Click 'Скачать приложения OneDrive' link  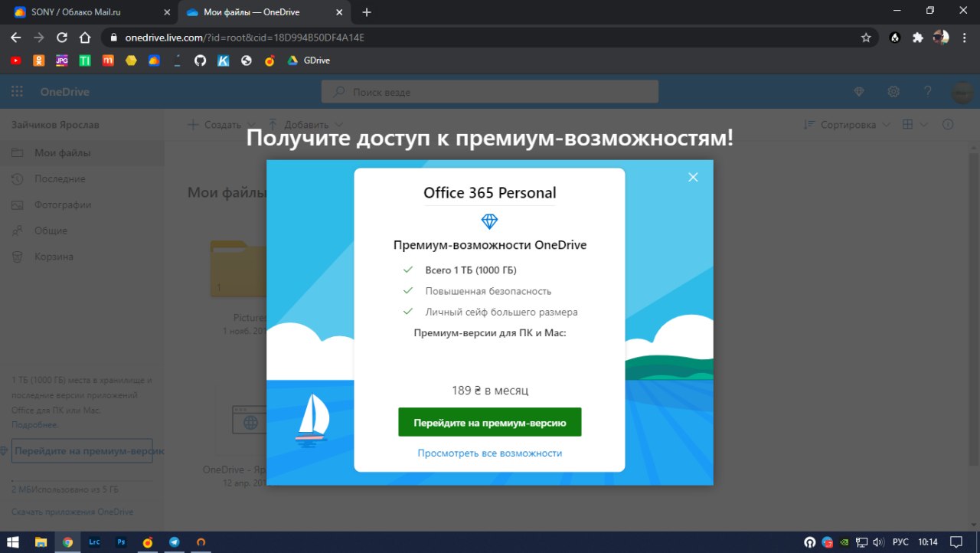pos(73,512)
